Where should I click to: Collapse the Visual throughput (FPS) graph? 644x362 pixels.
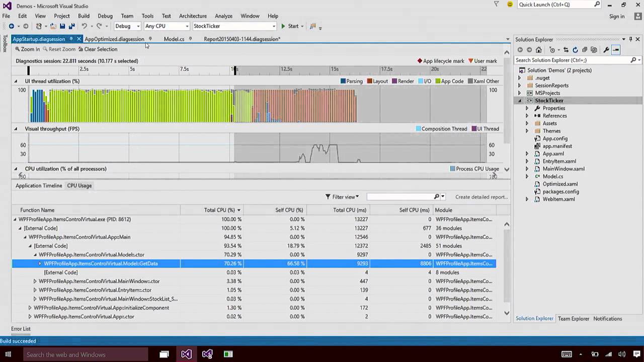point(15,129)
